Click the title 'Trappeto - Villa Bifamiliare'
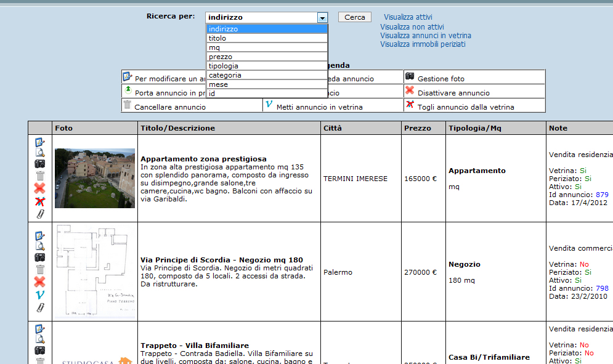Image resolution: width=613 pixels, height=364 pixels. coord(195,346)
